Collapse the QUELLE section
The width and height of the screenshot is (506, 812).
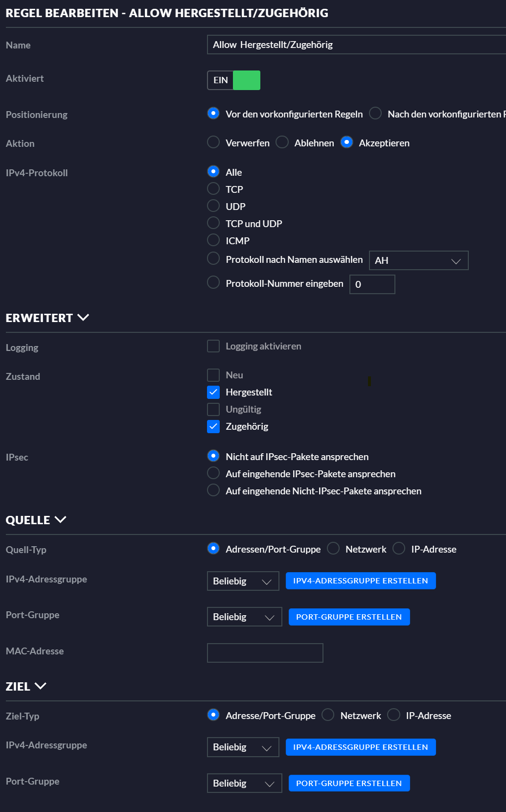pos(36,520)
